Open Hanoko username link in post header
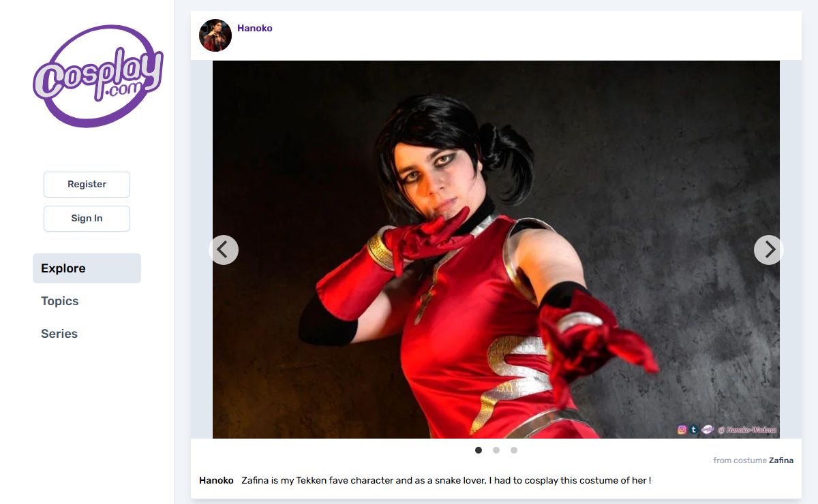Viewport: 818px width, 504px height. [255, 29]
